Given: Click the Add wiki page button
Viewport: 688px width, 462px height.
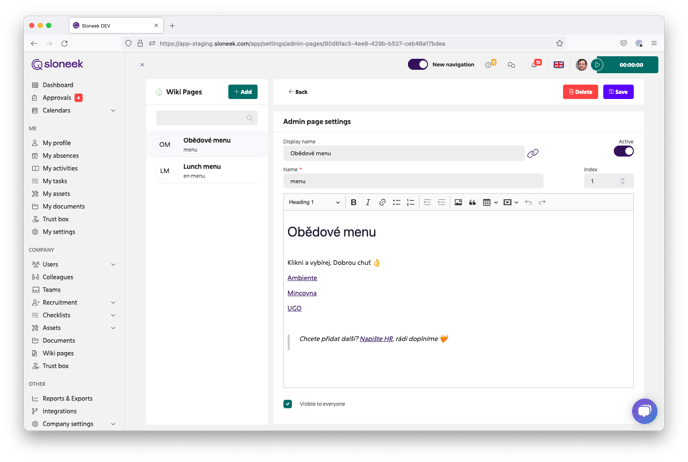Looking at the screenshot, I should 243,92.
